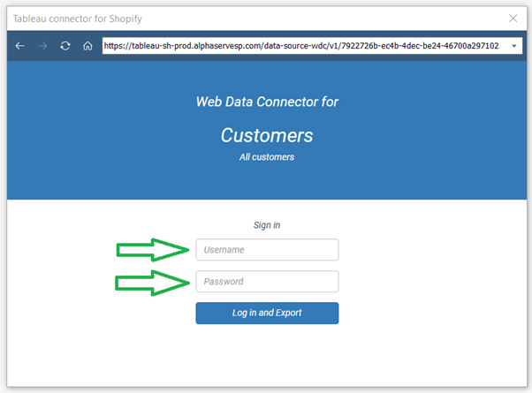Reload the page with the refresh icon
This screenshot has width=532, height=393.
tap(65, 45)
